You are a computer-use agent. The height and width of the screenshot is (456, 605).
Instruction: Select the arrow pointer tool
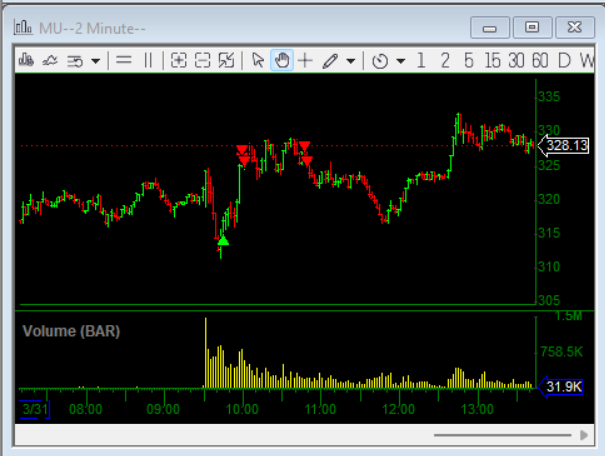coord(258,61)
